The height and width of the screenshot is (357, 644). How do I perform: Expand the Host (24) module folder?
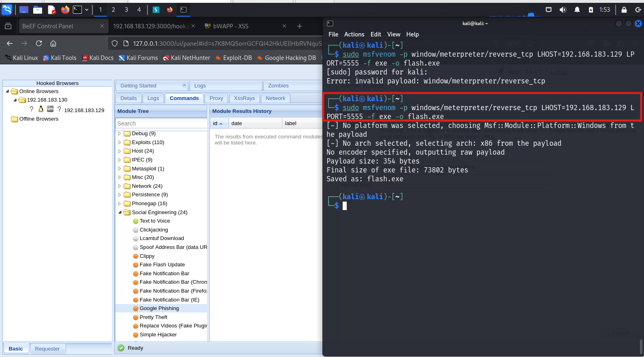[119, 151]
